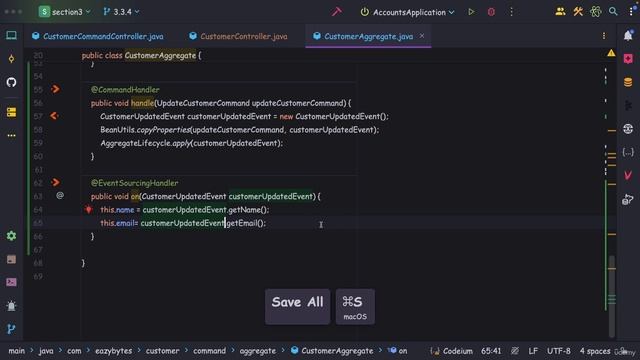640x360 pixels.
Task: Click AggregateLifecycle.apply on line 59
Action: (x=145, y=143)
